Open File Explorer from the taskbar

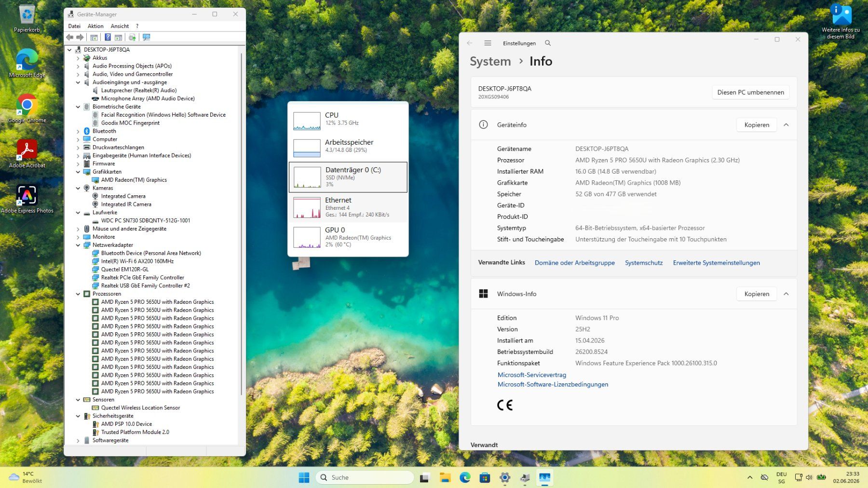coord(445,477)
